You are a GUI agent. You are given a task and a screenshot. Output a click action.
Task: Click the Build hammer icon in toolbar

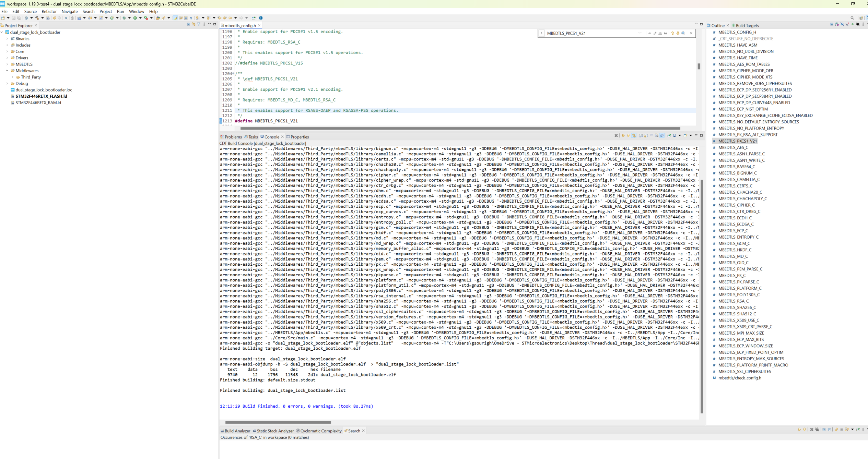point(37,18)
